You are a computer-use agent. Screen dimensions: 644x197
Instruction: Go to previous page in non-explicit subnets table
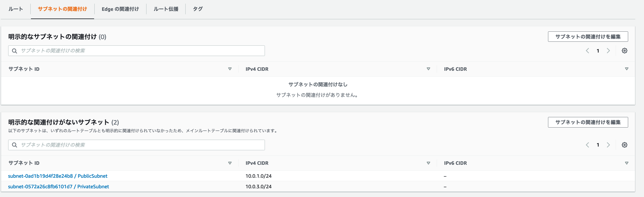click(x=587, y=145)
